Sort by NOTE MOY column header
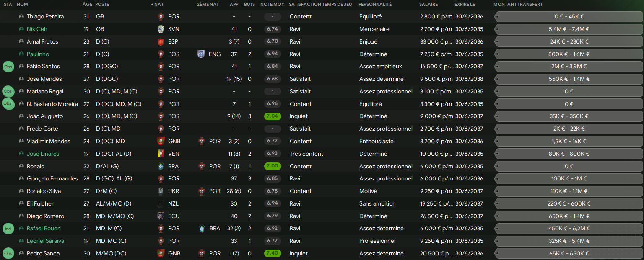Viewport: 644px width, 260px height. pos(272,4)
